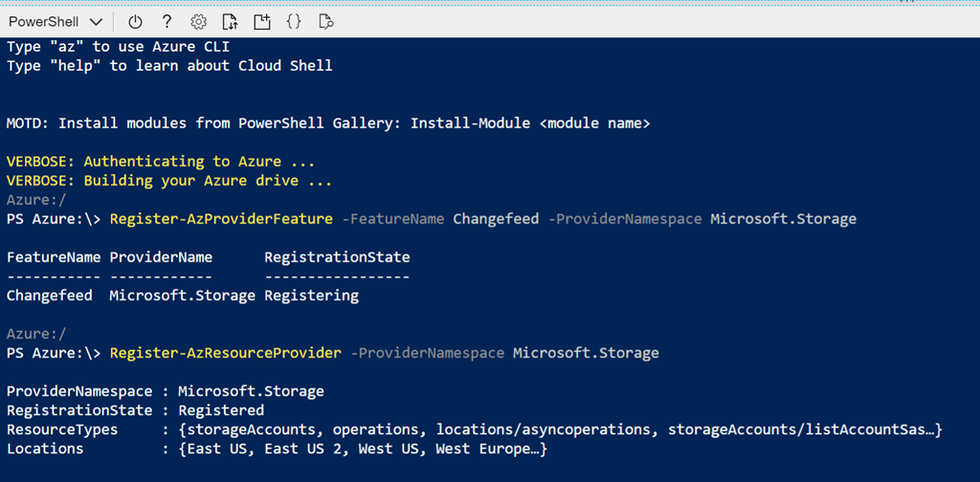Open the PowerShell shell type dropdown
980x482 pixels.
coord(56,21)
